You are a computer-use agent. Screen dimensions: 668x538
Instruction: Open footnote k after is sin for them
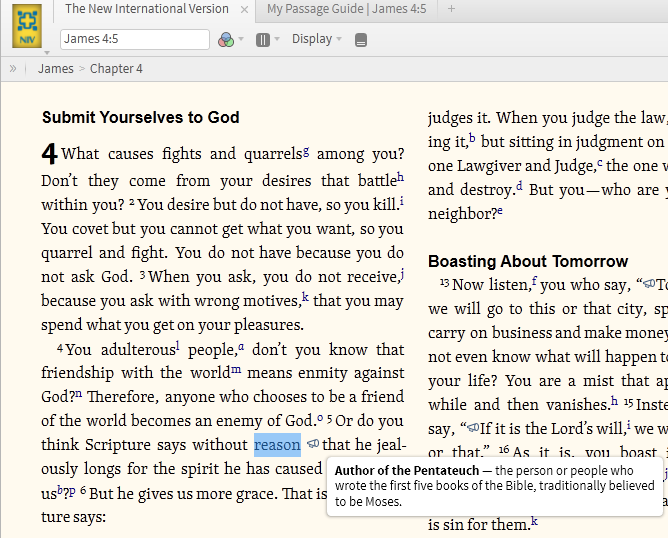coord(534,521)
